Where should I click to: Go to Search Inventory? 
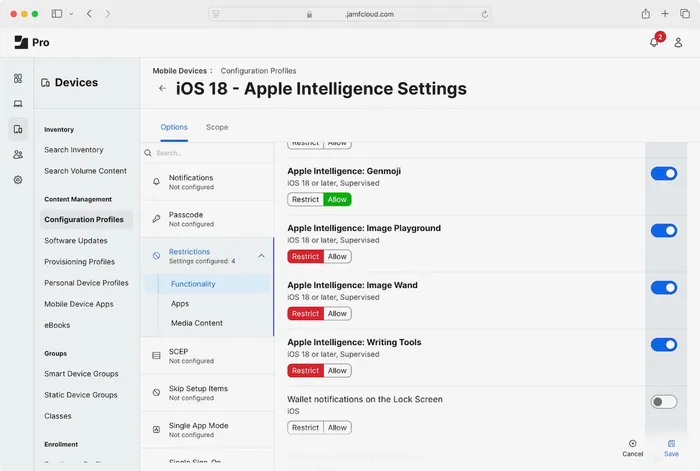point(74,150)
